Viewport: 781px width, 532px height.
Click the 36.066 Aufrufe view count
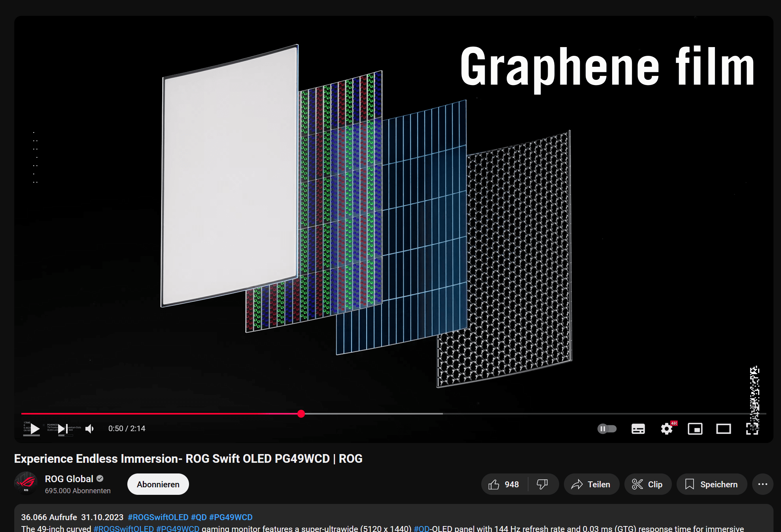click(49, 517)
